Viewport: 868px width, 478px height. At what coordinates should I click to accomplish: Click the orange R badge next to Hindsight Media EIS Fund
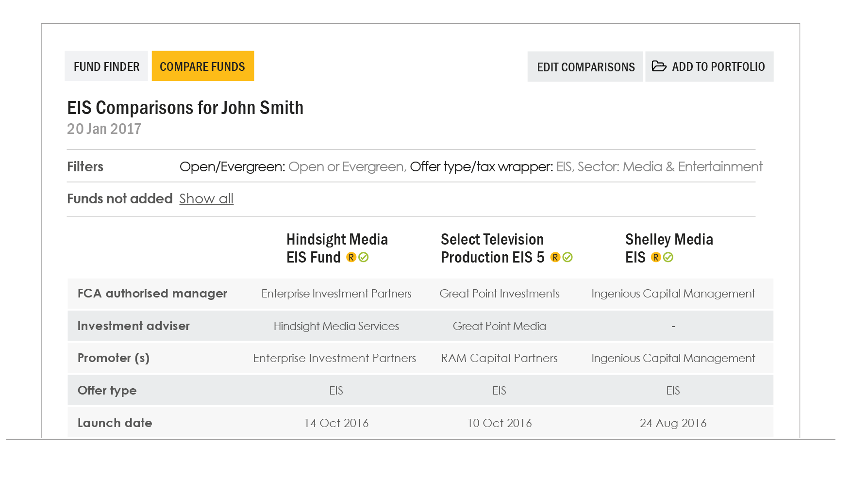coord(351,257)
